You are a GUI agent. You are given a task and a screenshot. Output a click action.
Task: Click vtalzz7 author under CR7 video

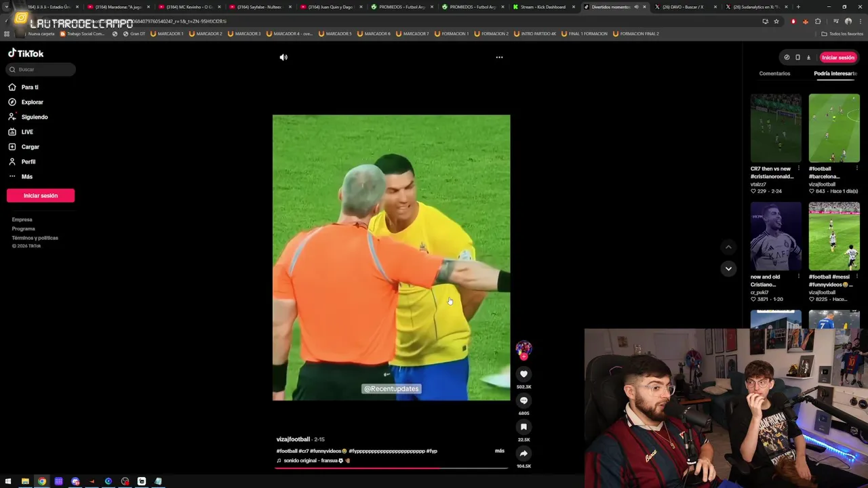(759, 184)
